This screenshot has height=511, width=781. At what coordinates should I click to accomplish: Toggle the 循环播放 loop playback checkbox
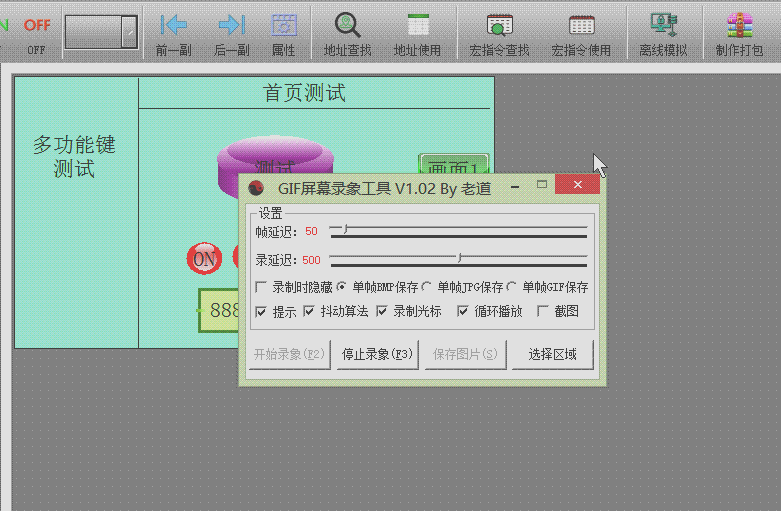pyautogui.click(x=463, y=312)
